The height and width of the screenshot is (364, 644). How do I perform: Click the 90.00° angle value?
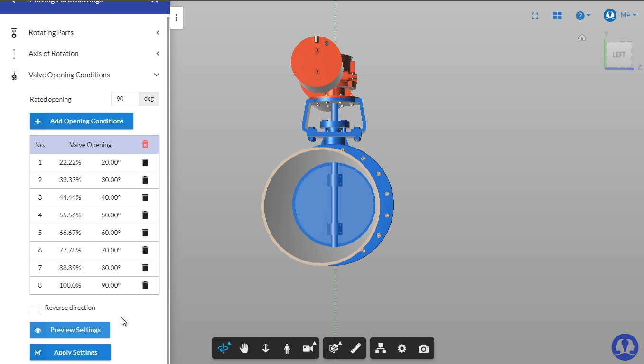coord(111,285)
